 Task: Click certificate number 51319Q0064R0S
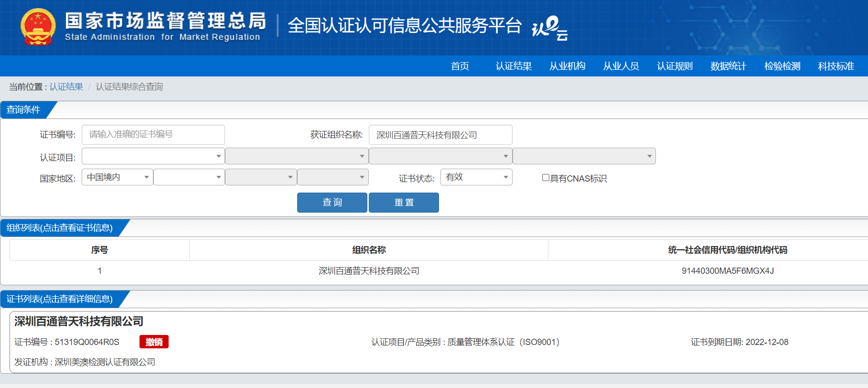[x=87, y=342]
